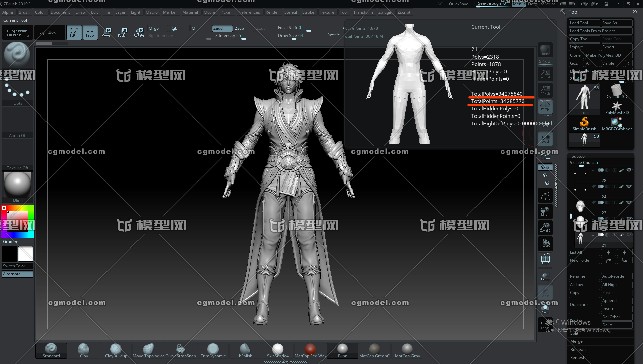Open the Texture Off picker
This screenshot has height=364, width=643.
(17, 155)
